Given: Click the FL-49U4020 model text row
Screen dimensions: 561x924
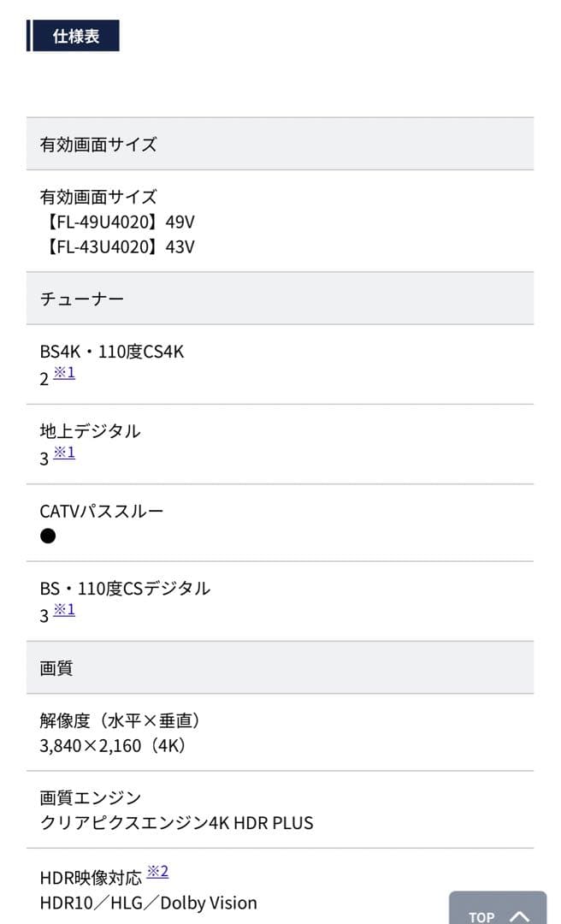Looking at the screenshot, I should tap(124, 222).
